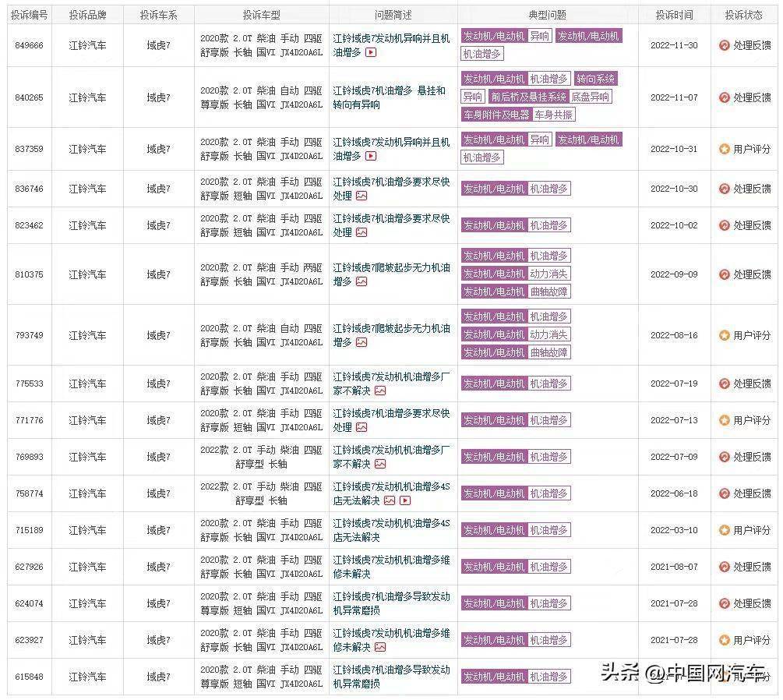Open video icon in complaint 758774 row
Screen dimensions: 783x700
[x=405, y=500]
